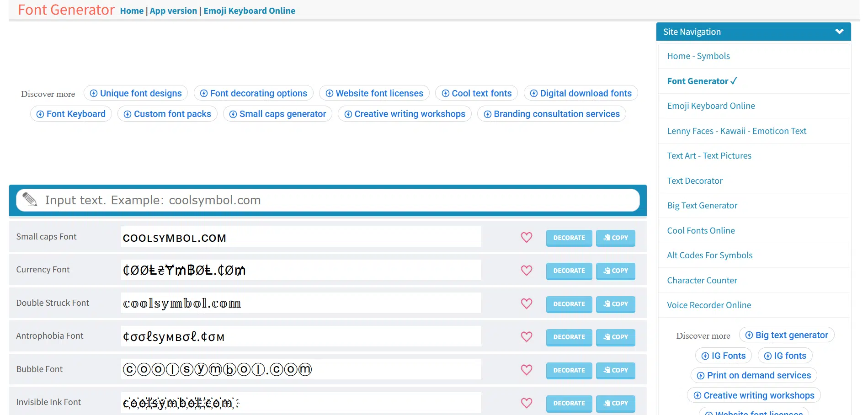Open Emoji Keyboard Online in top menu
Image resolution: width=868 pixels, height=415 pixels.
[x=249, y=11]
